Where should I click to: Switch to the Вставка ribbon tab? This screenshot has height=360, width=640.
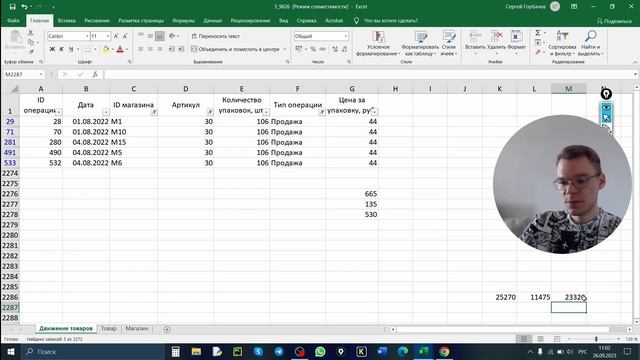pyautogui.click(x=67, y=20)
